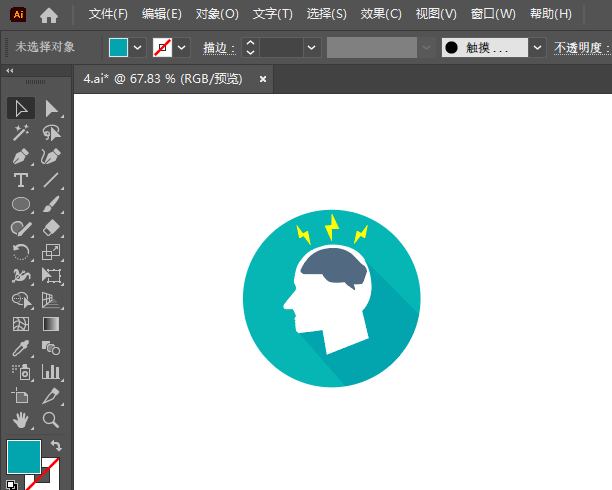
Task: Click the large teal Fill box in toolbar
Action: (24, 457)
